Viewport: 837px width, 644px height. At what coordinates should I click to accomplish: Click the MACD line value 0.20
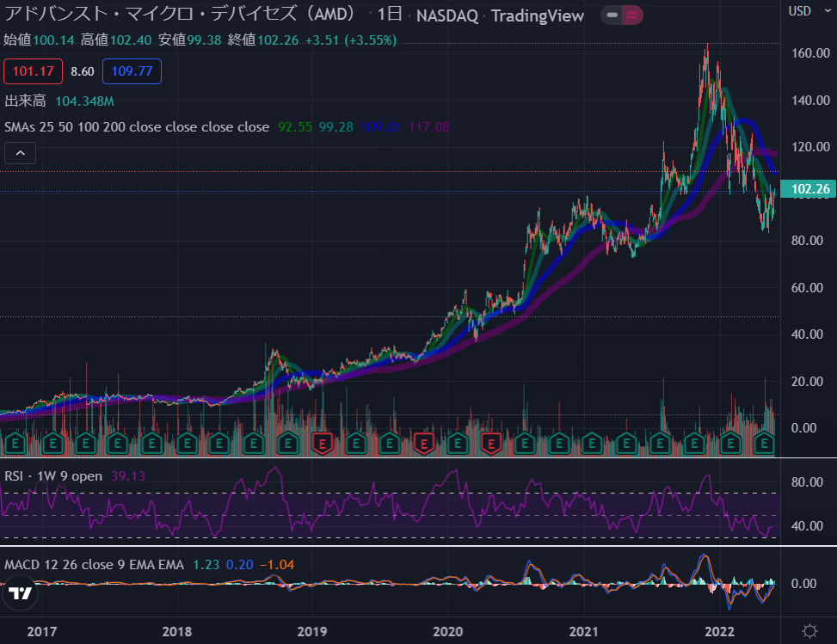coord(240,565)
